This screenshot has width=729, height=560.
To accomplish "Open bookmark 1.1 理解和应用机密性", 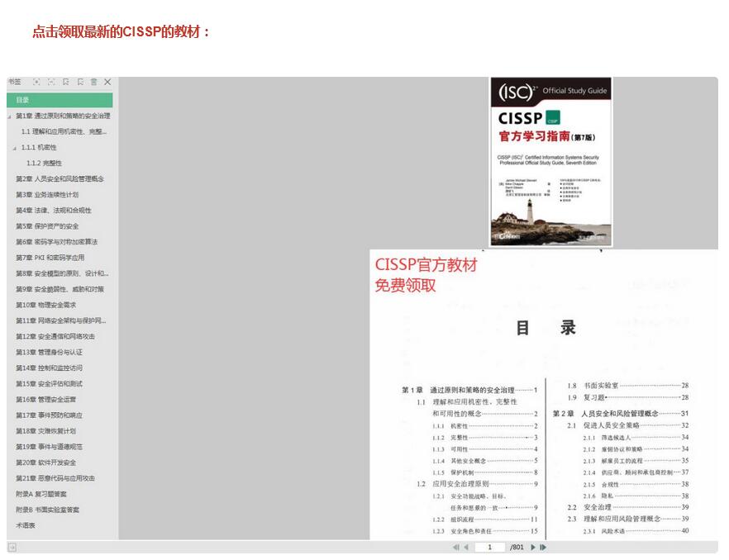I will (64, 132).
